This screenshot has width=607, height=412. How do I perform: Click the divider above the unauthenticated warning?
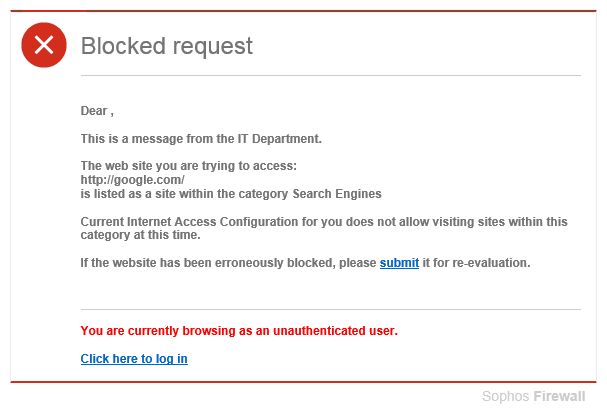tap(331, 309)
